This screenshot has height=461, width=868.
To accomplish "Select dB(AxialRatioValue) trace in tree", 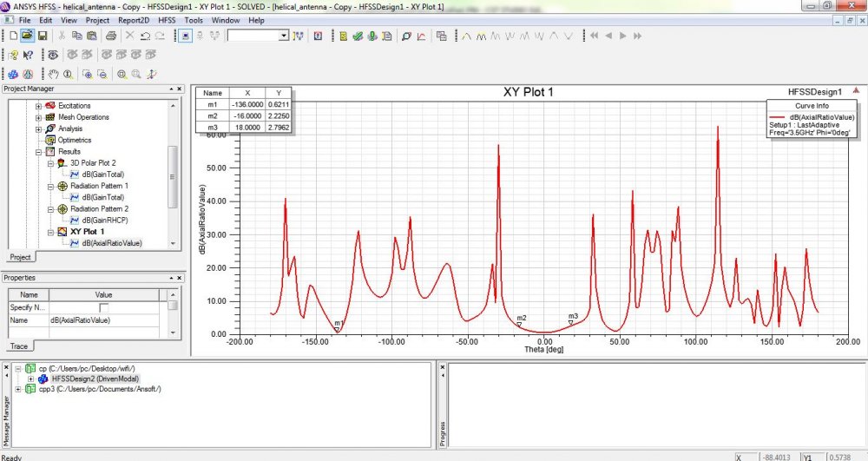I will tap(112, 243).
